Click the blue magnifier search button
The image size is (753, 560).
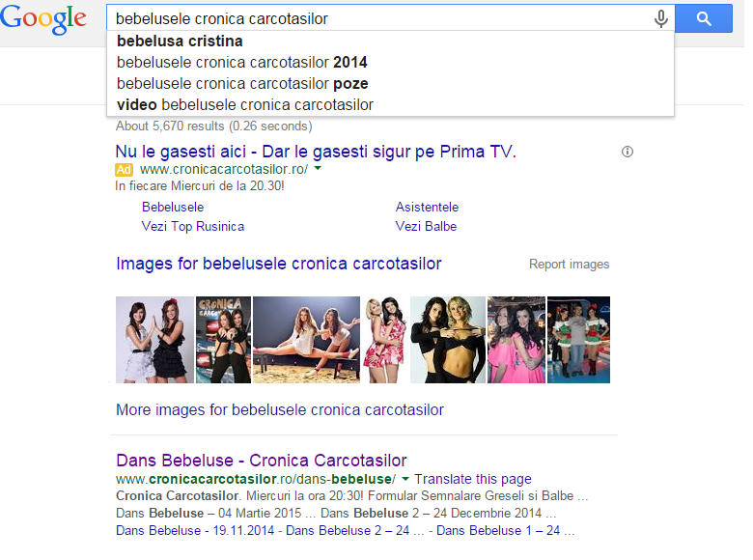(x=704, y=18)
